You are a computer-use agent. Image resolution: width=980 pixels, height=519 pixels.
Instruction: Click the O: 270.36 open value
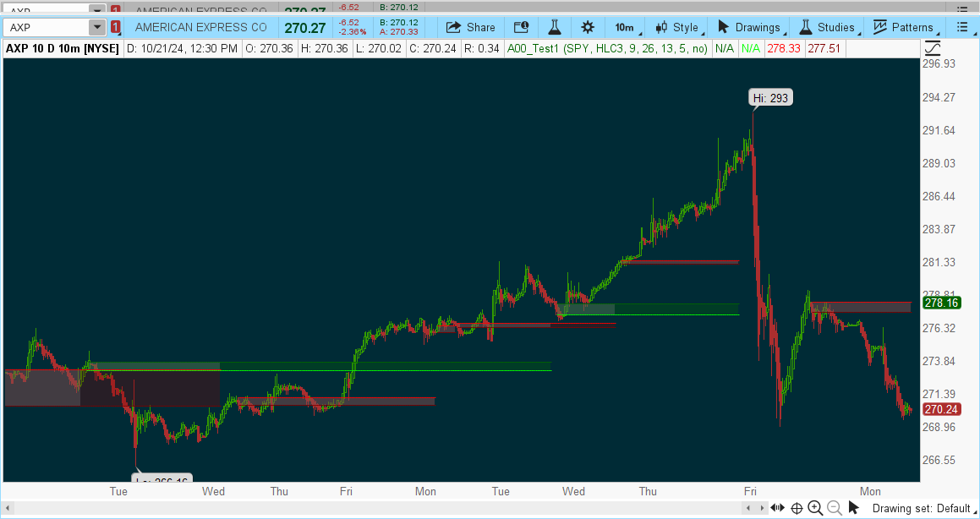pyautogui.click(x=270, y=49)
